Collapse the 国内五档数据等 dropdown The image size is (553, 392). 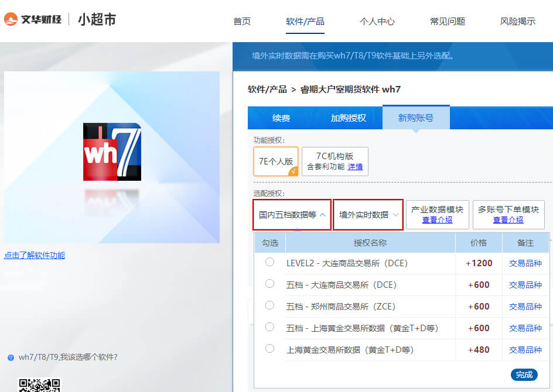pos(292,215)
